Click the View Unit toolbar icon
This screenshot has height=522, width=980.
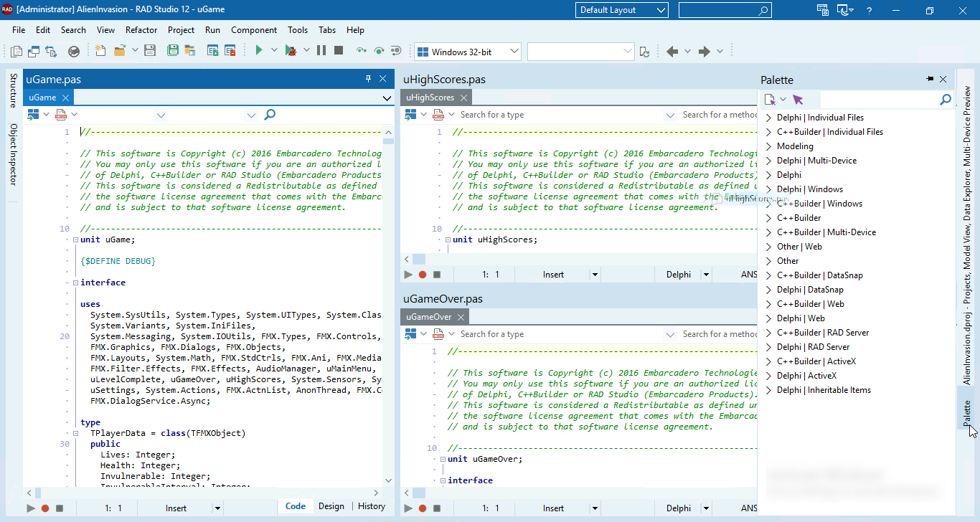click(x=17, y=51)
